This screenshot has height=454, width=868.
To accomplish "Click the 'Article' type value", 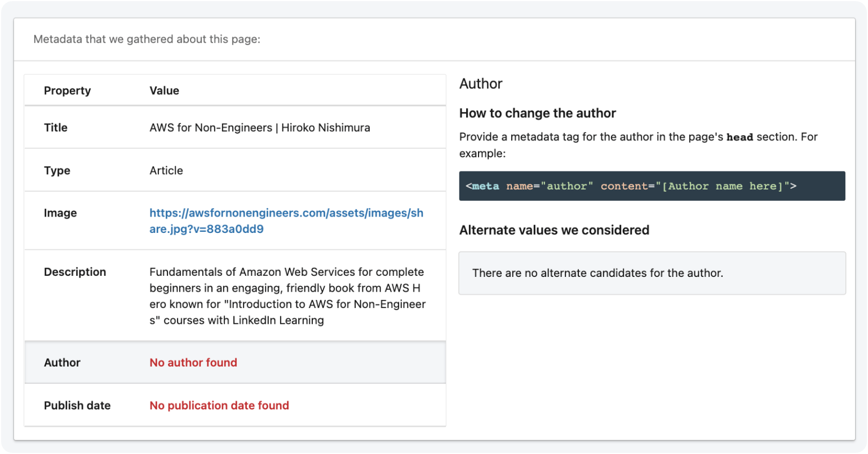I will point(166,170).
